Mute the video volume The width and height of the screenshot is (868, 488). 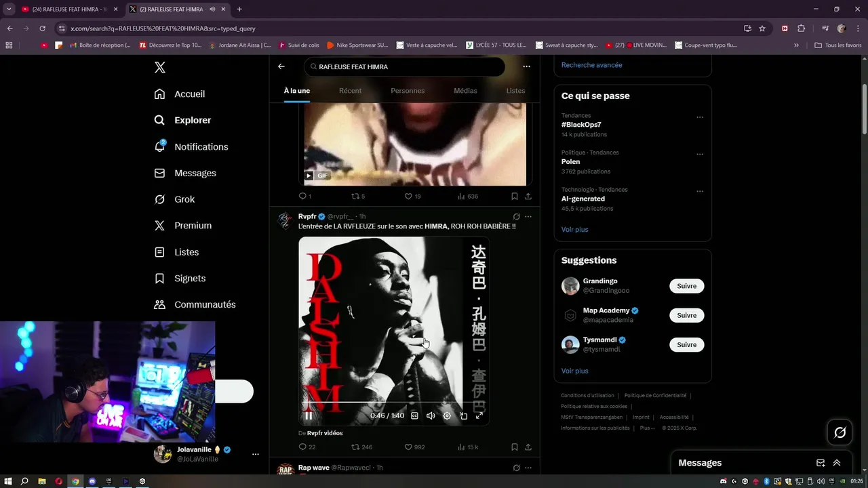pos(431,415)
